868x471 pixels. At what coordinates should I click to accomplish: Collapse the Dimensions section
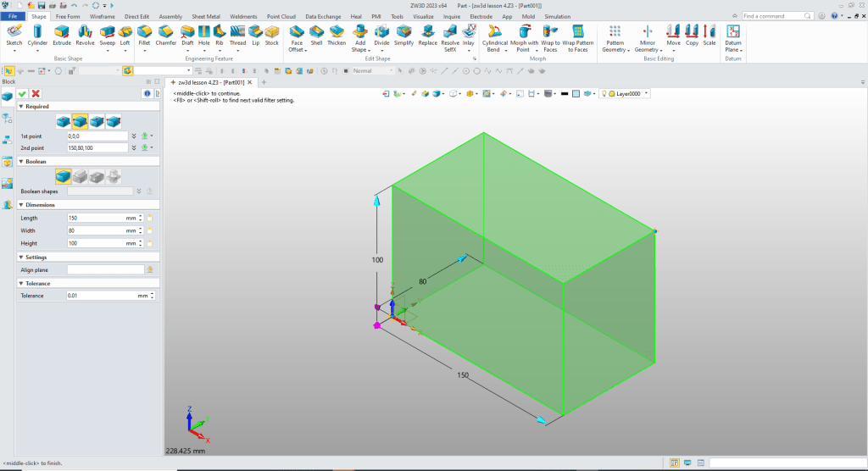[21, 204]
